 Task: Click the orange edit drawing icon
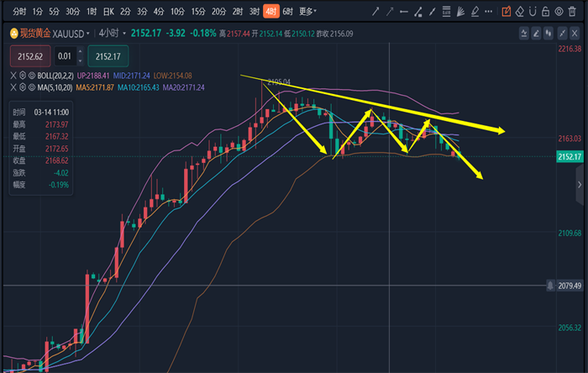point(506,12)
